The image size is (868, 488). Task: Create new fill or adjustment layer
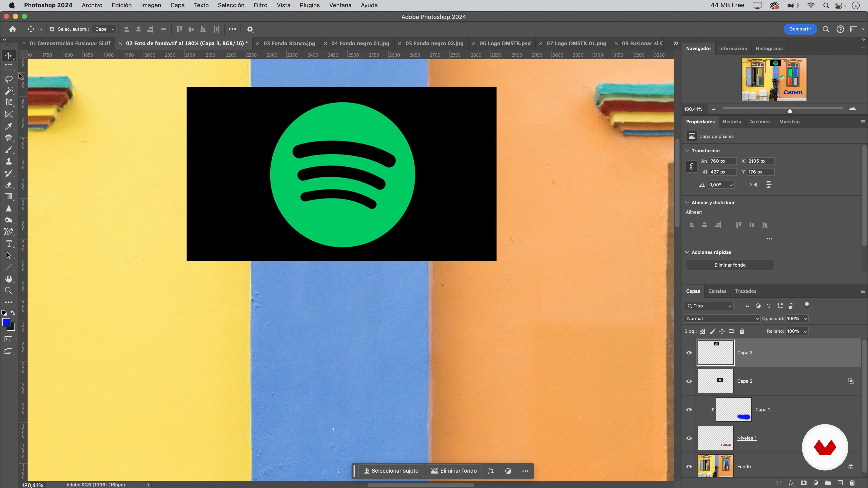[x=816, y=483]
